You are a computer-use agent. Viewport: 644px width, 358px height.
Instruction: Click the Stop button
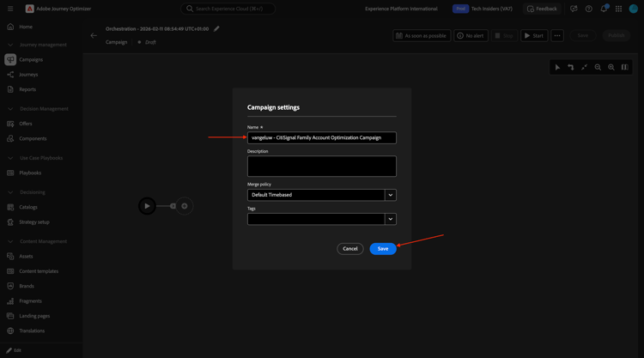(504, 36)
